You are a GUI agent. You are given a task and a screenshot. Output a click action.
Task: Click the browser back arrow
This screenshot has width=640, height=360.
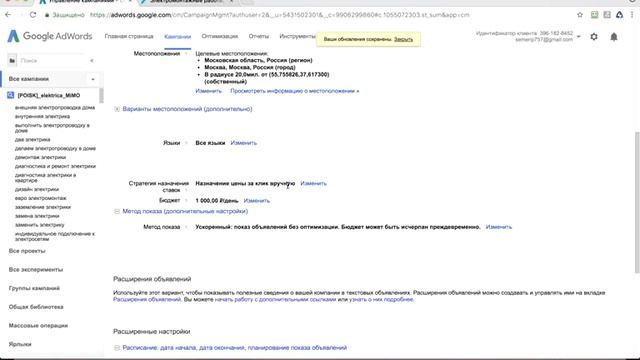8,15
